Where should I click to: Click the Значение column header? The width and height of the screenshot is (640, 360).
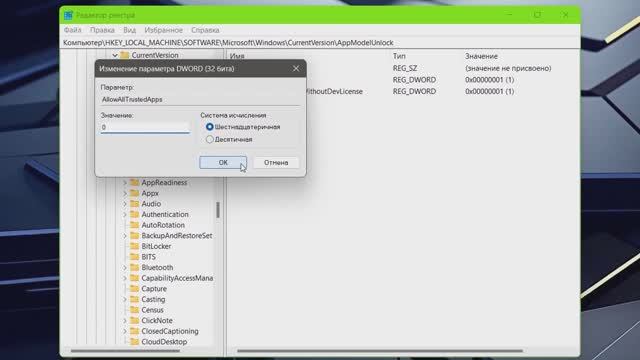pos(481,56)
